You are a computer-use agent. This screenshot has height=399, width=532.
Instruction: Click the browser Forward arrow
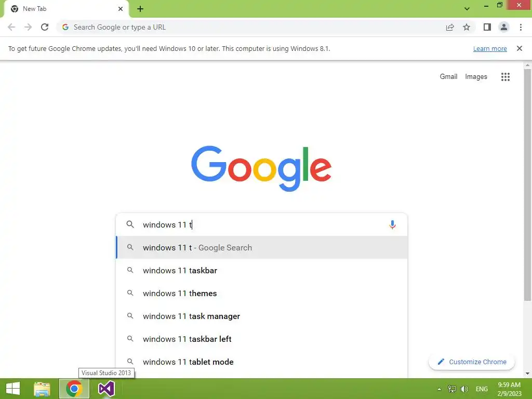point(28,27)
